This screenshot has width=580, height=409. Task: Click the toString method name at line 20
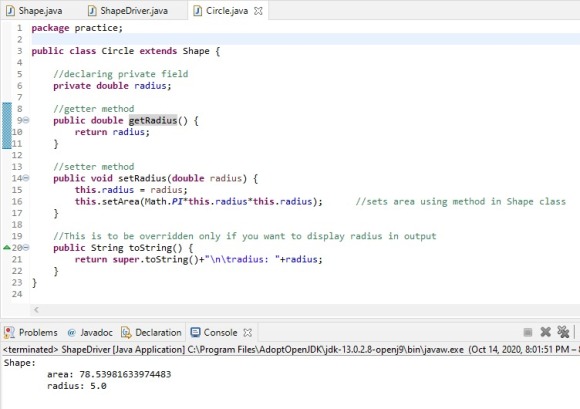150,248
